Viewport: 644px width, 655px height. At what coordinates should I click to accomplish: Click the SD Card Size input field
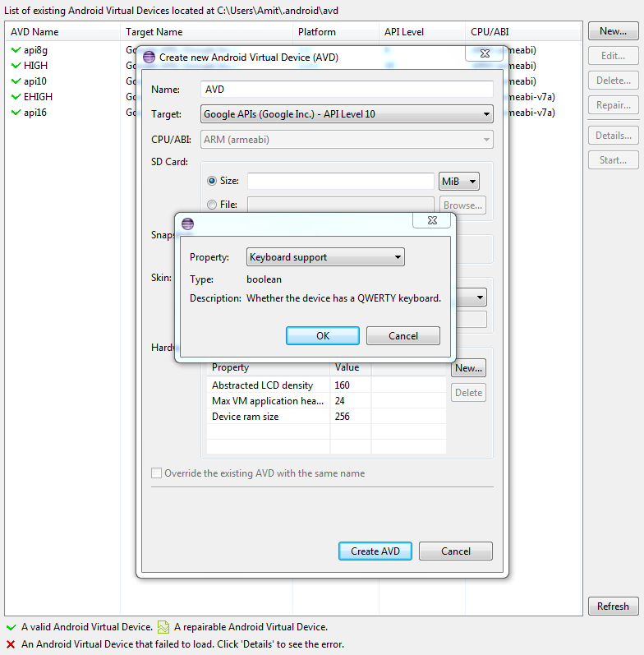point(341,181)
